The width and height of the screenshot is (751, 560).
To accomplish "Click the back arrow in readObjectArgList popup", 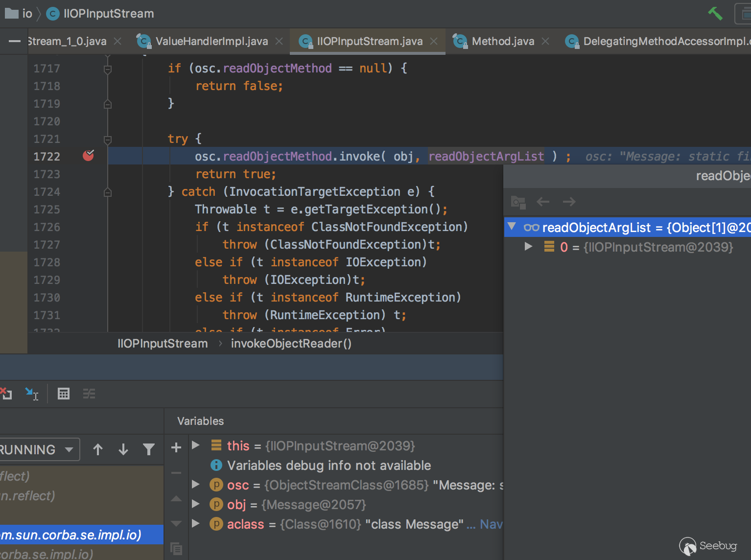I will [x=543, y=202].
